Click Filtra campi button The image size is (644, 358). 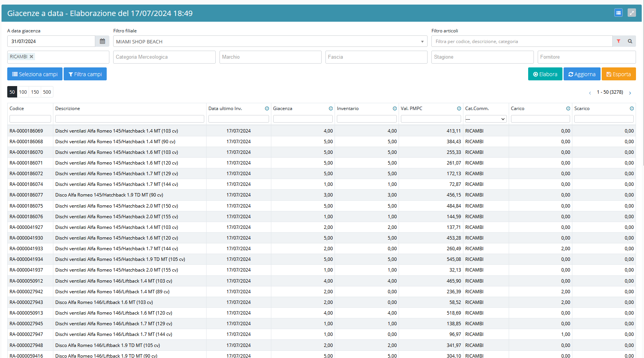[85, 74]
